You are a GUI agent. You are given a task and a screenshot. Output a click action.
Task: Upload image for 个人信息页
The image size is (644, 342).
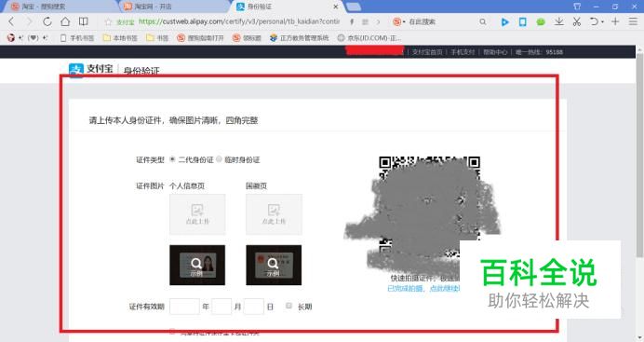(197, 214)
